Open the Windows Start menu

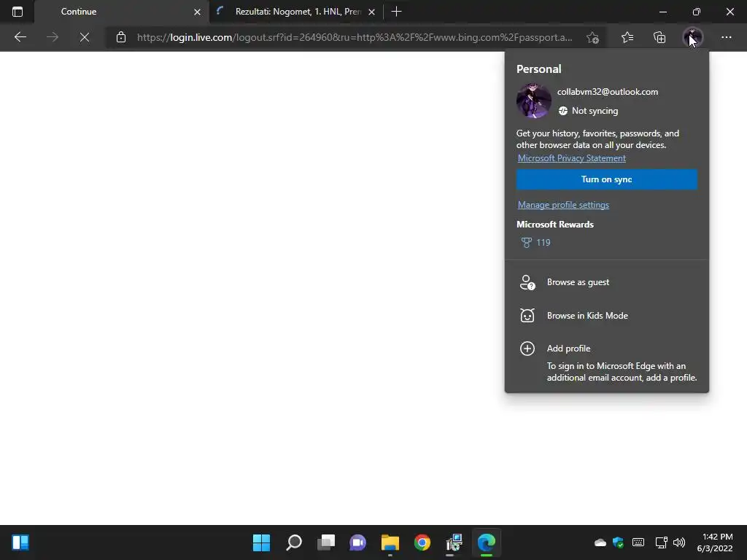click(262, 542)
